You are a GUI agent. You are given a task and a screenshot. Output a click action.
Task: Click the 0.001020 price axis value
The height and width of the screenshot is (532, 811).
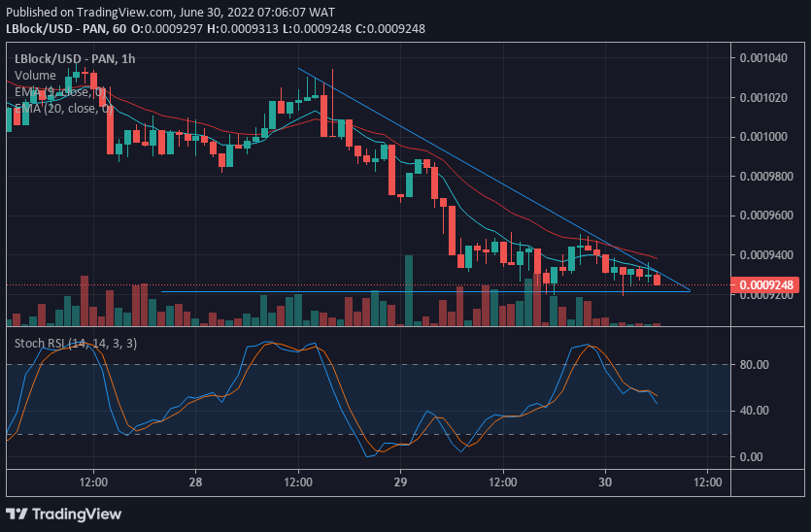763,98
